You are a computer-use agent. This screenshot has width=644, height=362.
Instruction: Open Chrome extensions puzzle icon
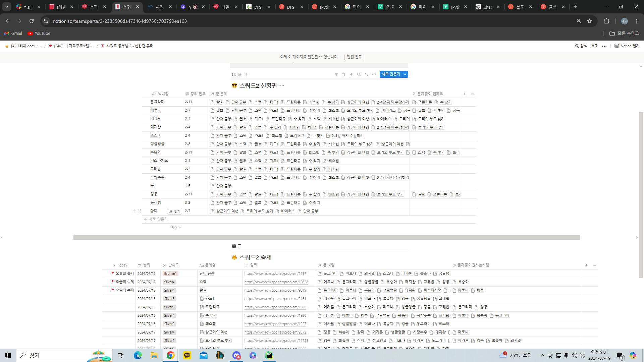tap(606, 21)
